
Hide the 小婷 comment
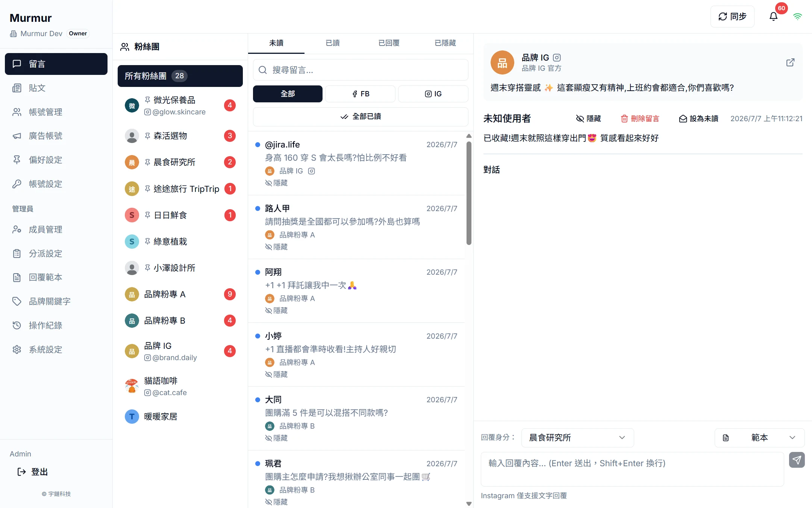[x=276, y=374]
